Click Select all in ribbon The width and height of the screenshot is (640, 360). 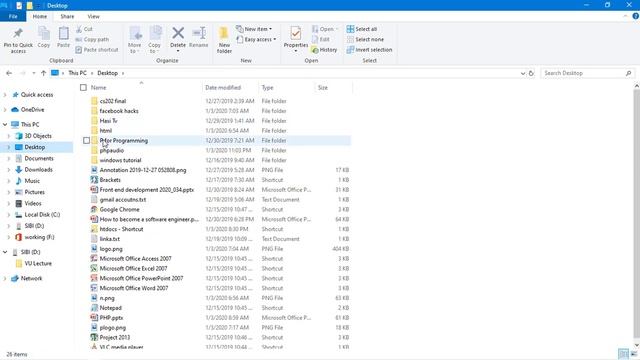362,29
